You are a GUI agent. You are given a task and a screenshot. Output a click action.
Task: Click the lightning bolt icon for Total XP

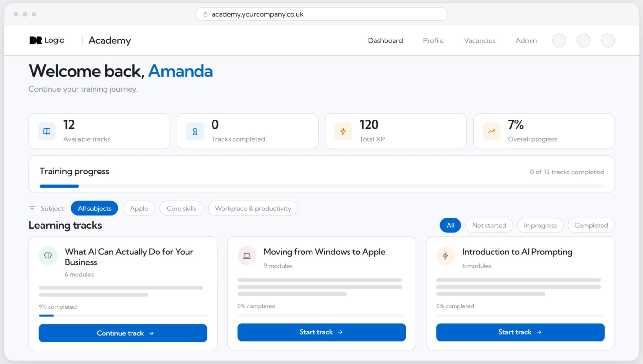(x=343, y=131)
